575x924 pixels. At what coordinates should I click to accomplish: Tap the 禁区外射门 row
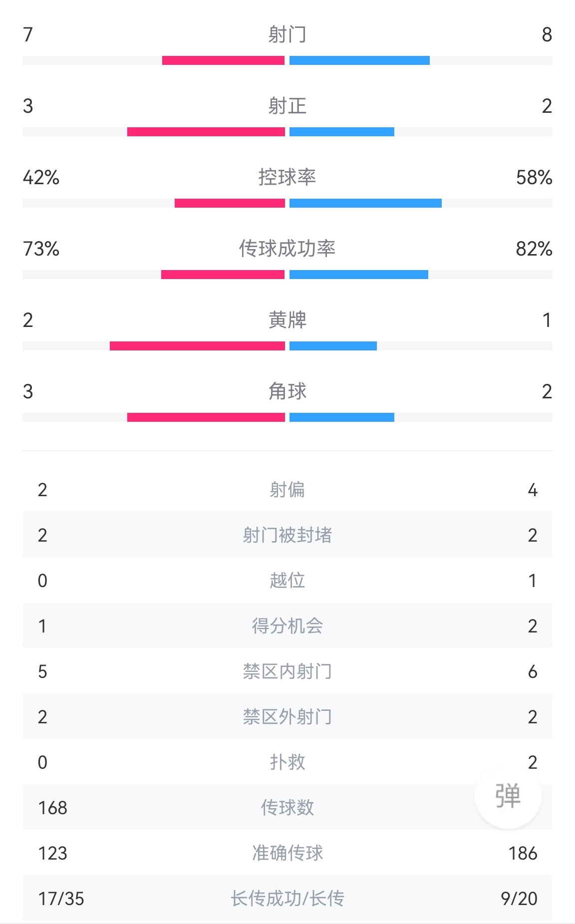[x=287, y=717]
